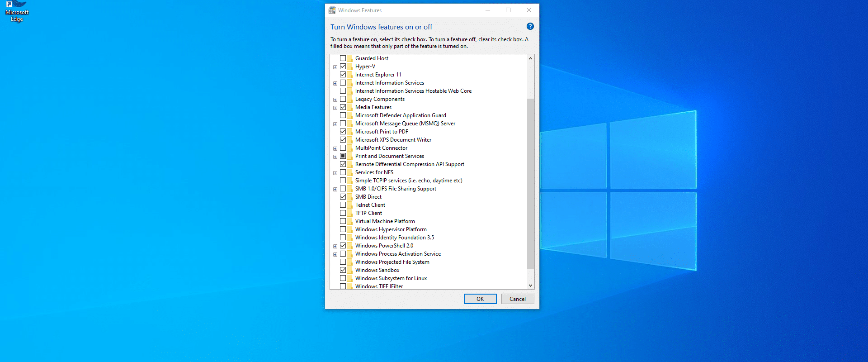The width and height of the screenshot is (868, 362).
Task: Expand Windows Process Activation Service node
Action: 335,254
